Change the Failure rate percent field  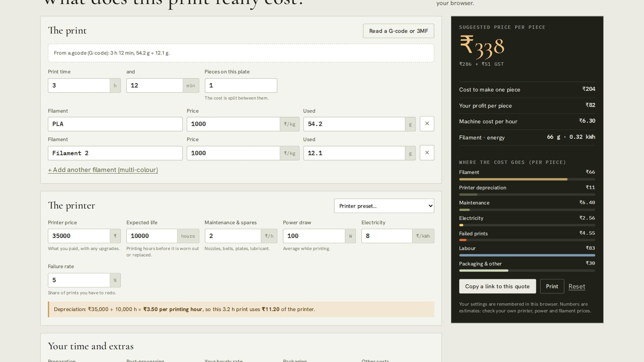79,280
